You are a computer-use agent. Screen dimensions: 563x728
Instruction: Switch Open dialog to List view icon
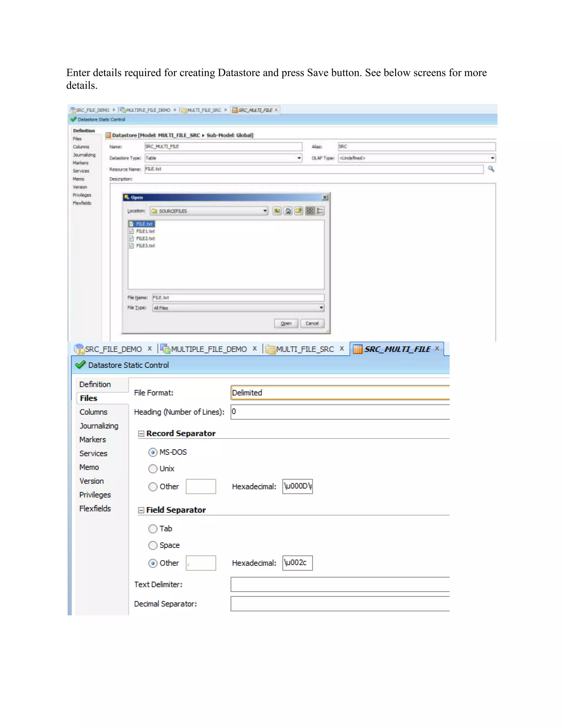[x=310, y=211]
